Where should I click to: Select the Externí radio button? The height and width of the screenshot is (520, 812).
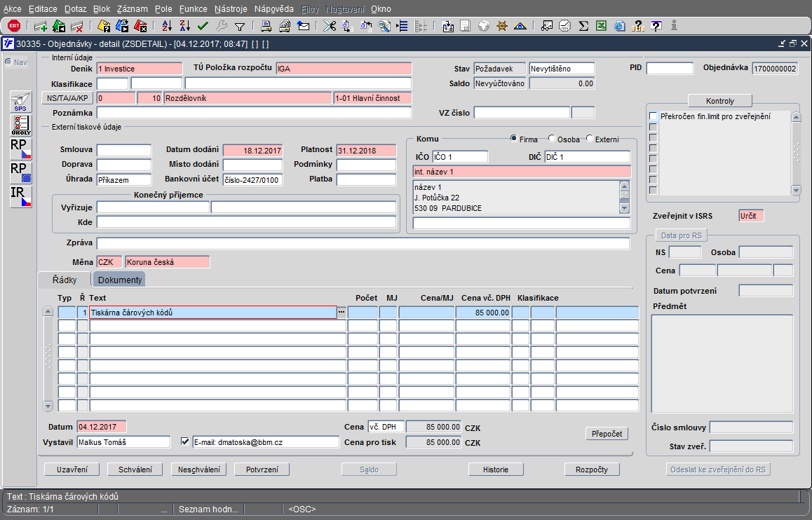click(x=589, y=139)
